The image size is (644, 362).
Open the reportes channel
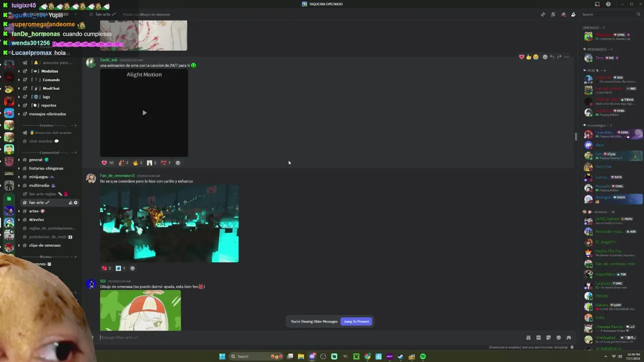pos(49,106)
